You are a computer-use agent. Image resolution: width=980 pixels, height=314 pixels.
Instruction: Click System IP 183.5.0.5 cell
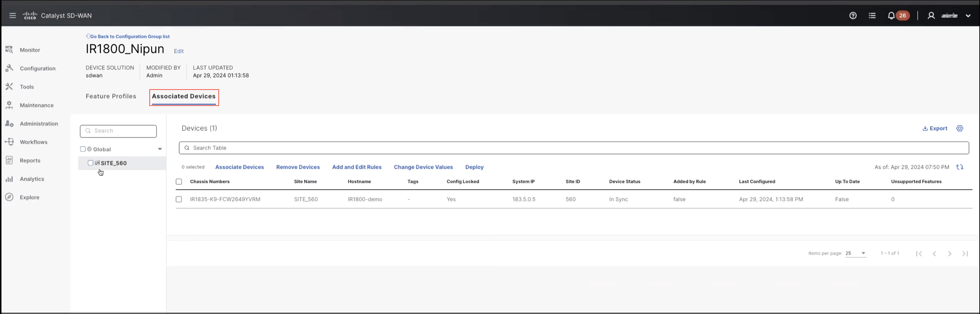524,199
